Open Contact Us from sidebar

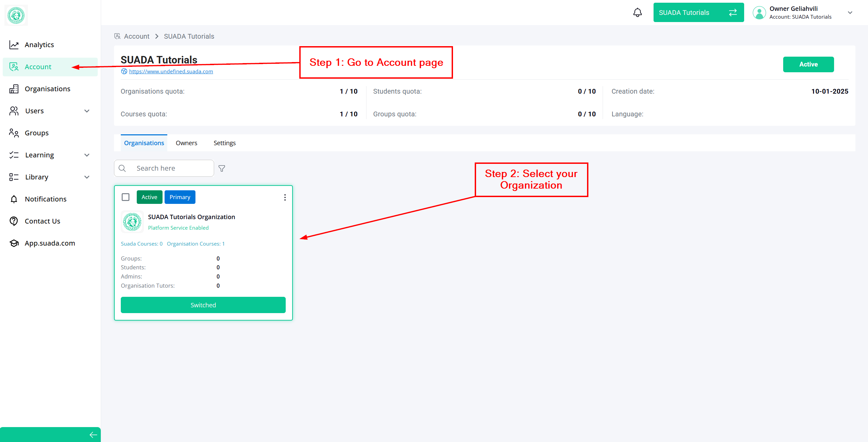42,221
